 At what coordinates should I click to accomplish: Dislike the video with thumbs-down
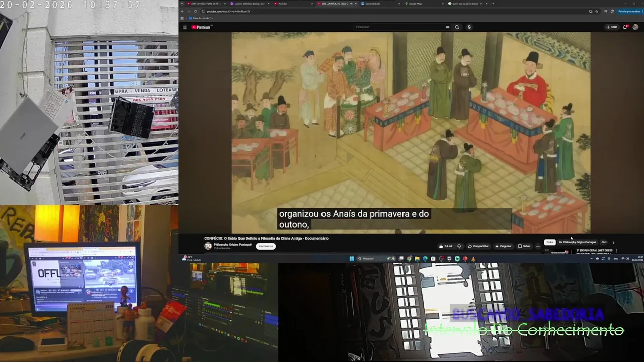459,246
